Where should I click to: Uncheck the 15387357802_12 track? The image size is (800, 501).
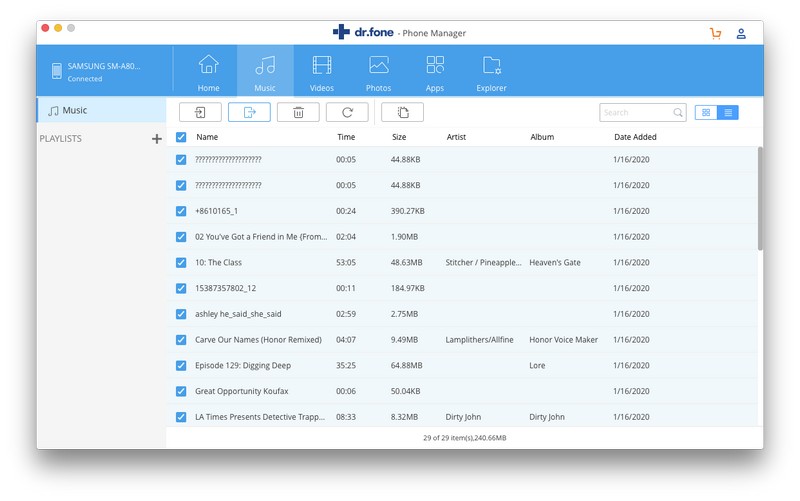pyautogui.click(x=181, y=288)
